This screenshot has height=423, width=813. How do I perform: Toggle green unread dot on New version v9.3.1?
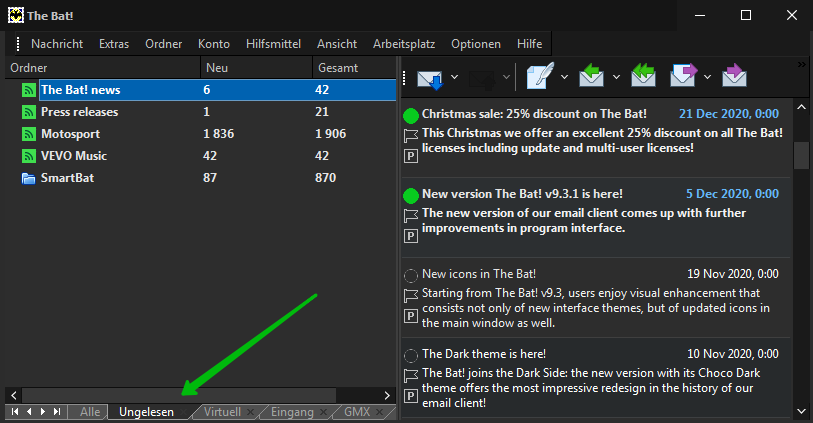(411, 195)
